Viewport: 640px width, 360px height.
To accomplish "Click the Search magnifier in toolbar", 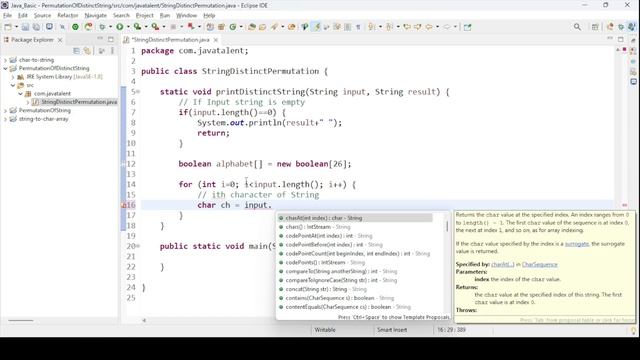I will [x=577, y=27].
